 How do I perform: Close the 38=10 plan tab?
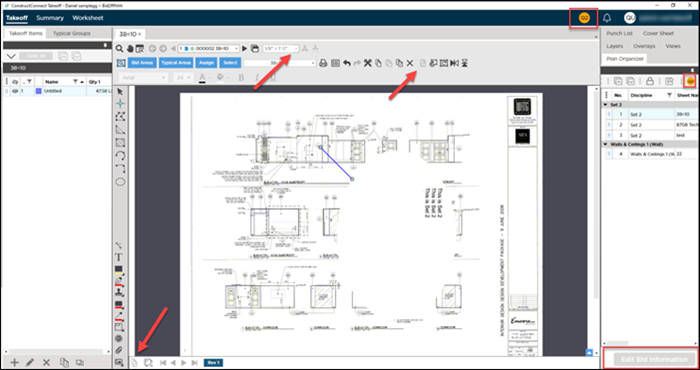[x=139, y=34]
